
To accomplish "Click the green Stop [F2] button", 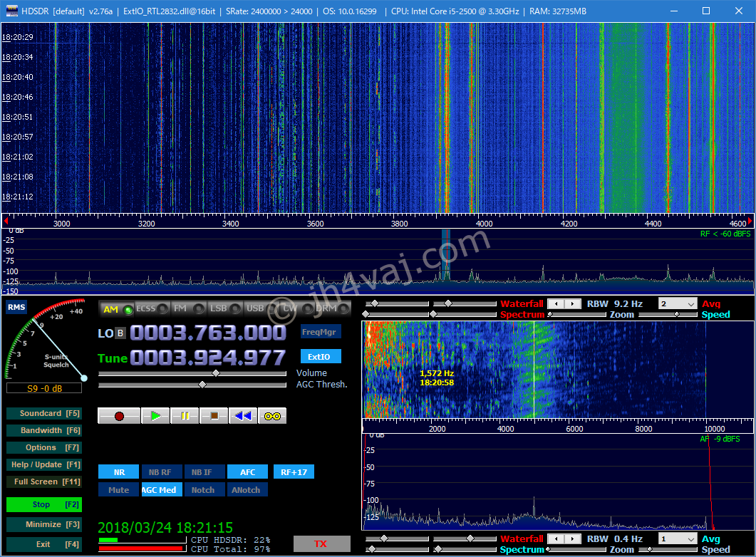I will click(44, 504).
